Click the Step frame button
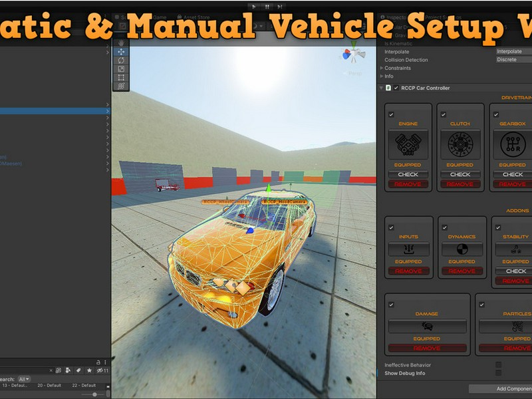The height and width of the screenshot is (399, 532). pyautogui.click(x=279, y=7)
